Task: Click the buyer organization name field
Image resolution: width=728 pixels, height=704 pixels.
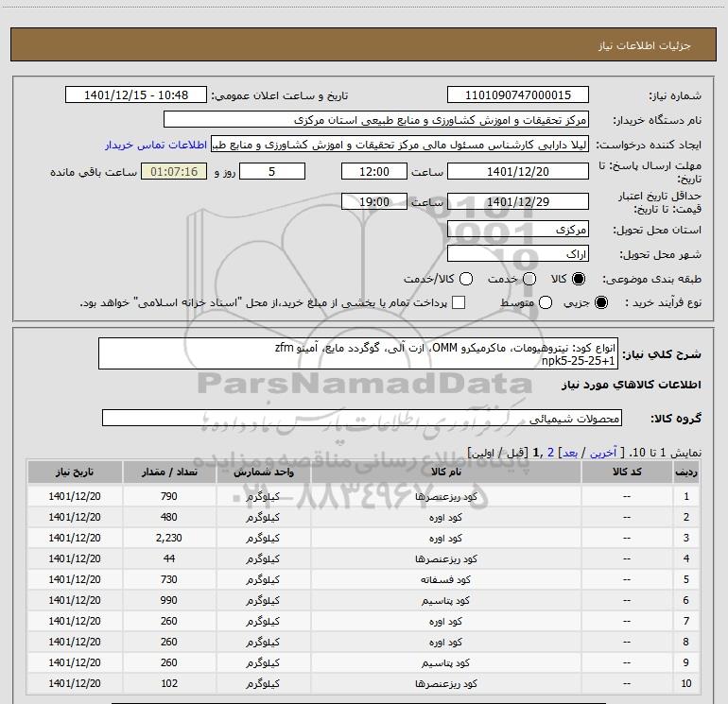Action: (376, 120)
